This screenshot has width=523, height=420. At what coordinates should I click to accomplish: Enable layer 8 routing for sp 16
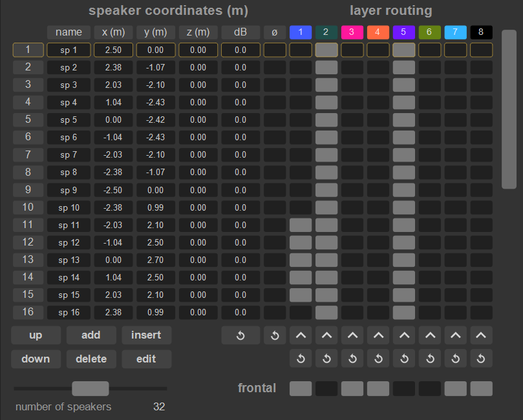482,312
